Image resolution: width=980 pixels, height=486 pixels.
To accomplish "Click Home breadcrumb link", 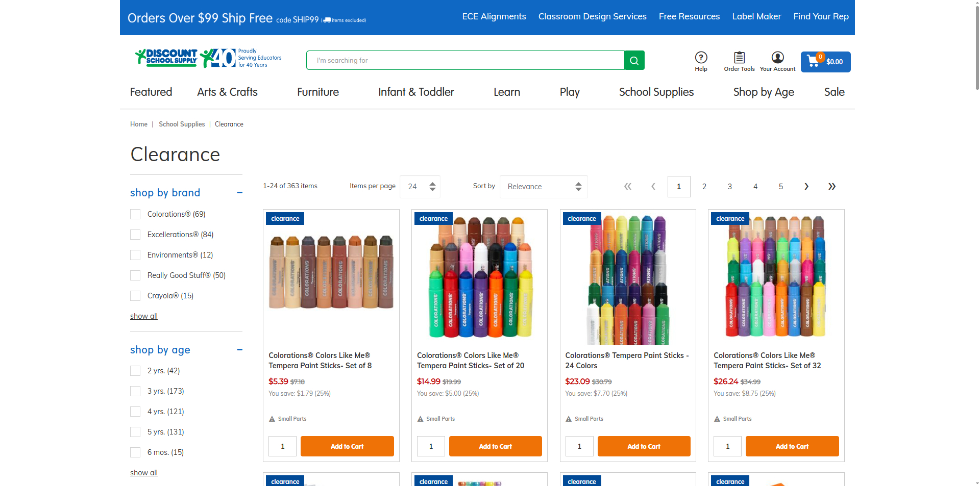I will click(139, 124).
